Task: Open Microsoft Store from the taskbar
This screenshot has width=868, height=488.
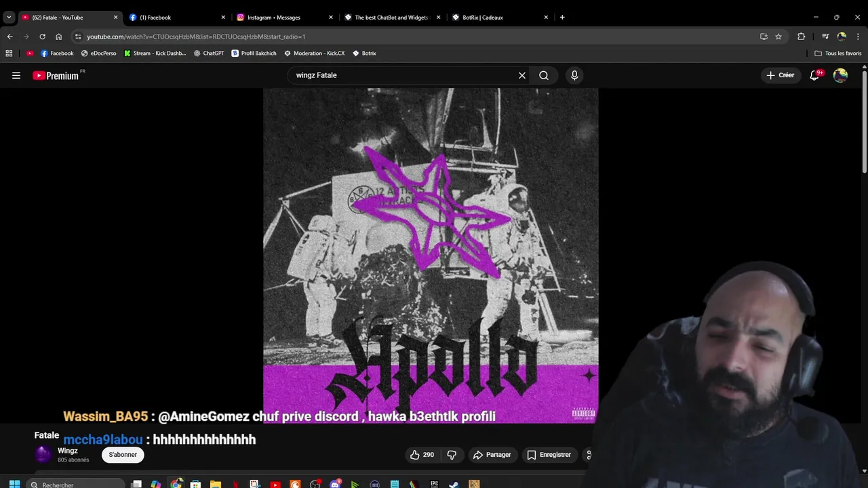Action: point(195,485)
